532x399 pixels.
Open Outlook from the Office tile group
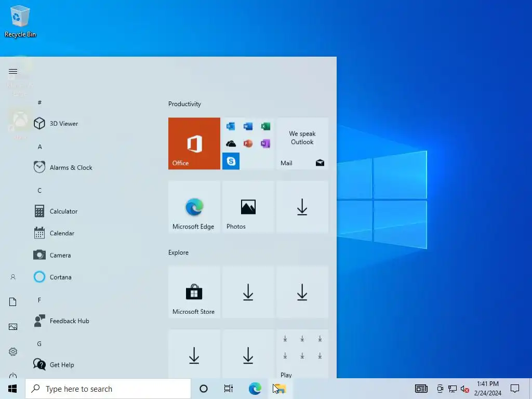click(231, 126)
